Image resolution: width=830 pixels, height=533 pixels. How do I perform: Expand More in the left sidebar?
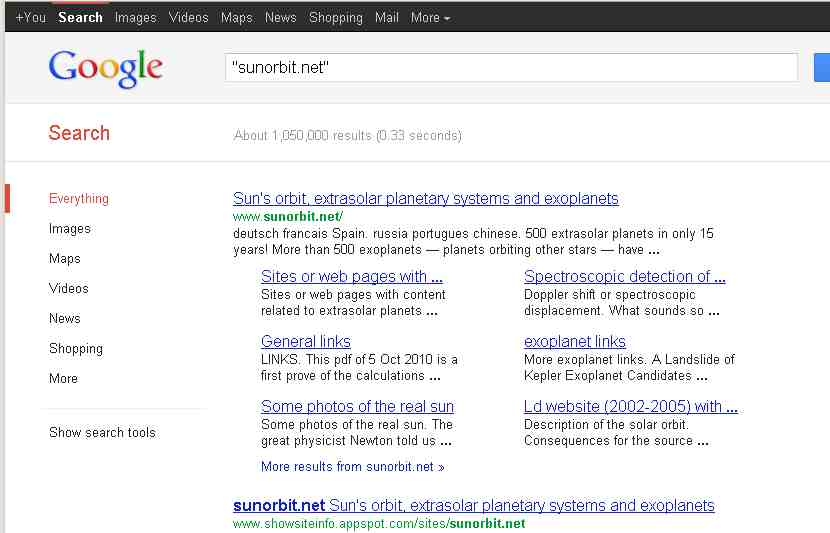(63, 378)
